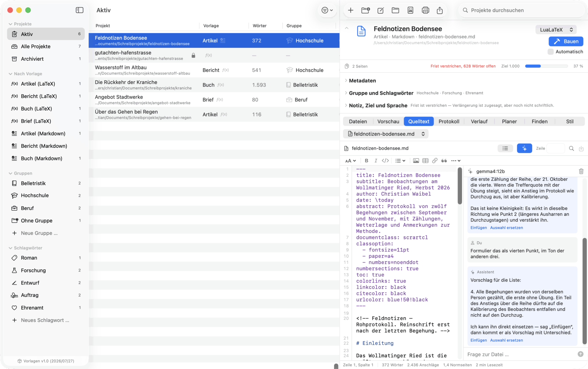The image size is (588, 369).
Task: Click the open folder icon in toolbar
Action: (395, 10)
